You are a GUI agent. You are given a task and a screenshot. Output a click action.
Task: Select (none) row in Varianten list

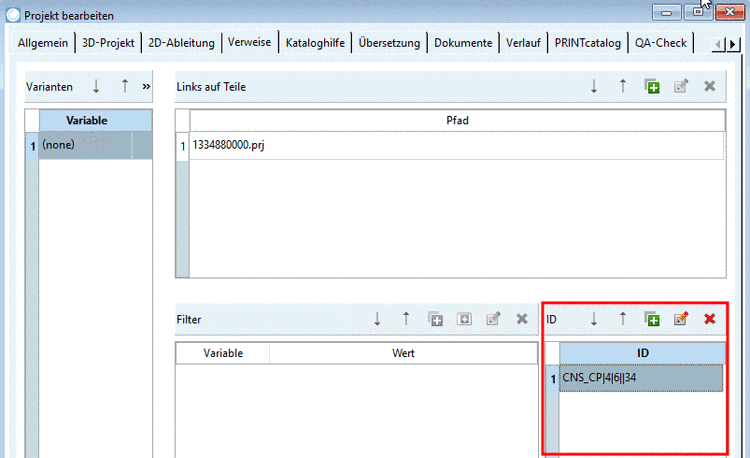[96, 145]
